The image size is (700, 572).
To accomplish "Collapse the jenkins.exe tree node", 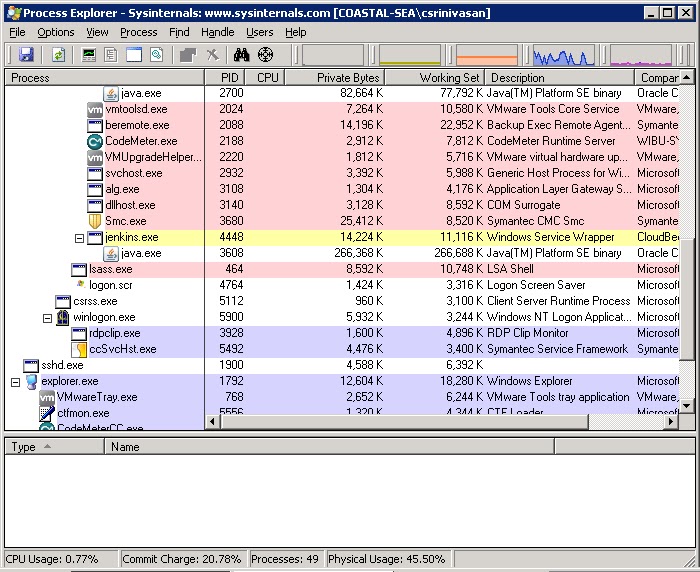I will [79, 238].
